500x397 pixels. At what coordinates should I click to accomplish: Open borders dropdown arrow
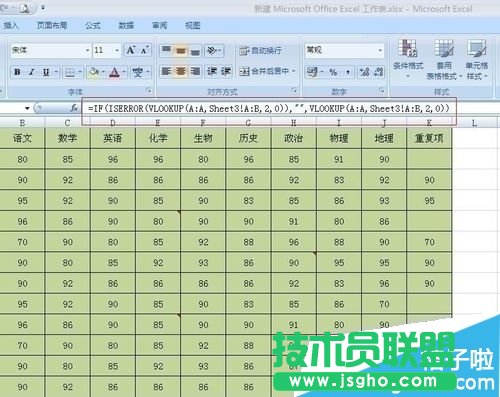pos(80,72)
